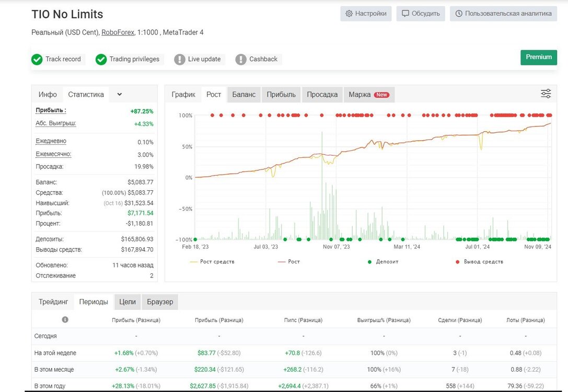
Task: Click the В этом месяце row label
Action: click(x=54, y=370)
